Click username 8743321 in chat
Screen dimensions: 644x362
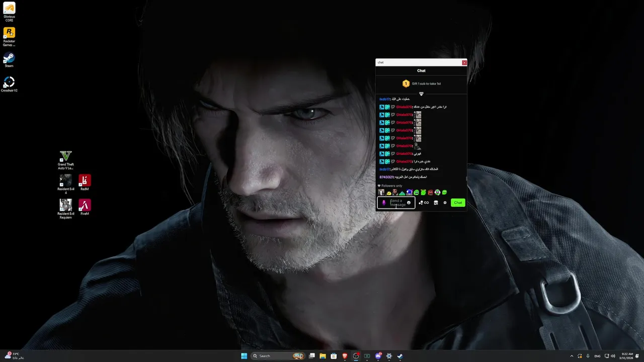(x=386, y=177)
